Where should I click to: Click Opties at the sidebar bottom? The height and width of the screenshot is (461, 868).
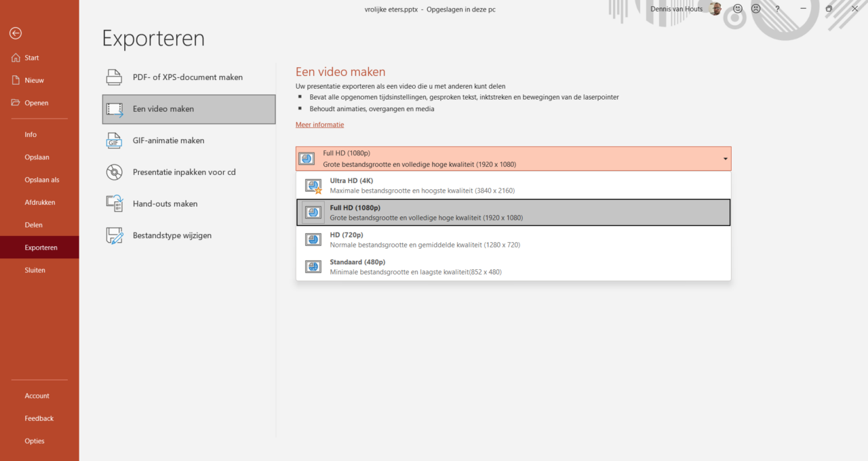pos(34,441)
